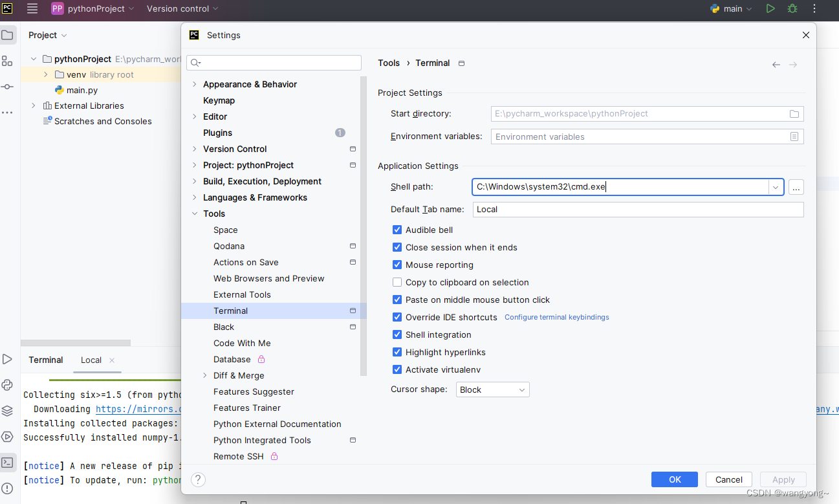
Task: Click the Configure terminal keybindings link
Action: click(556, 317)
